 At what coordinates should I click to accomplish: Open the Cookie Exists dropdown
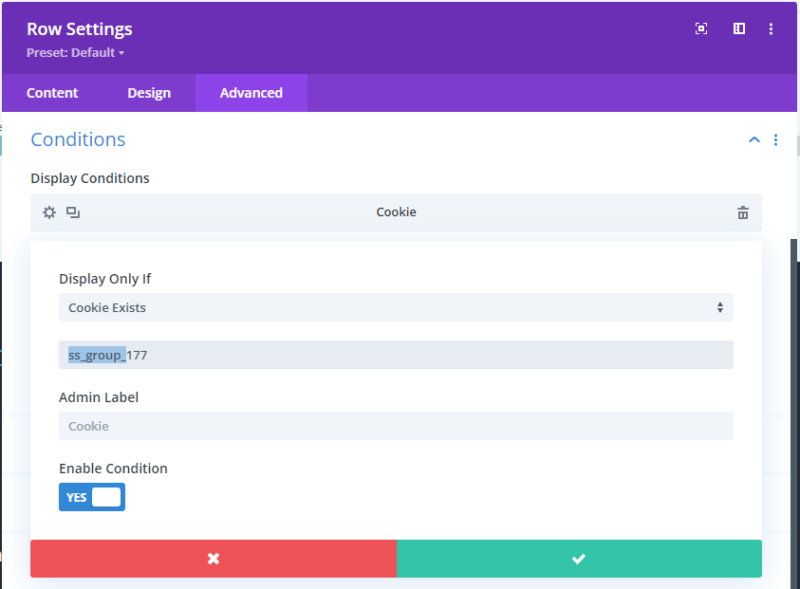(x=396, y=307)
